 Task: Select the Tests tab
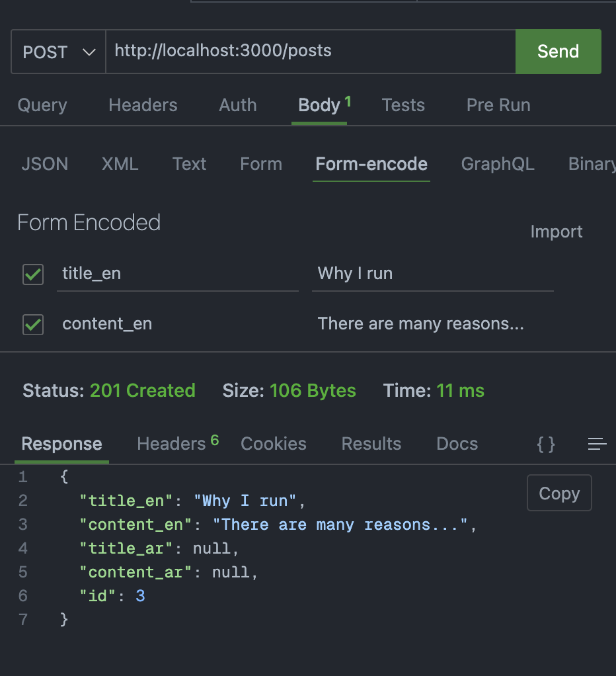point(403,105)
